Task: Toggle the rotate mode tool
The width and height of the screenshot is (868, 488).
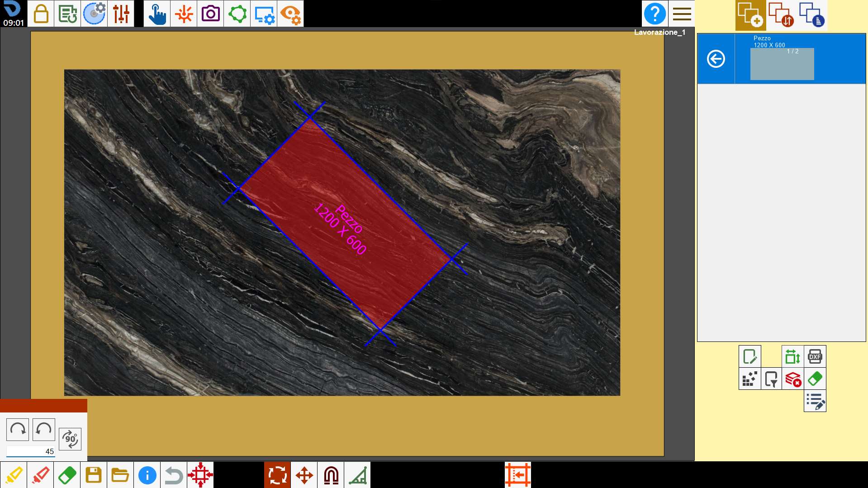Action: 277,475
